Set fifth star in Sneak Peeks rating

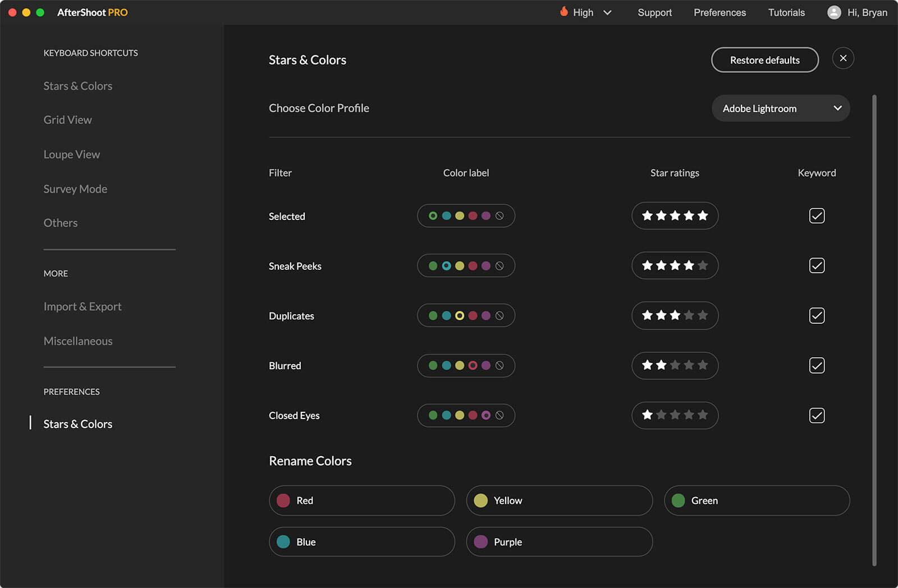[703, 265]
